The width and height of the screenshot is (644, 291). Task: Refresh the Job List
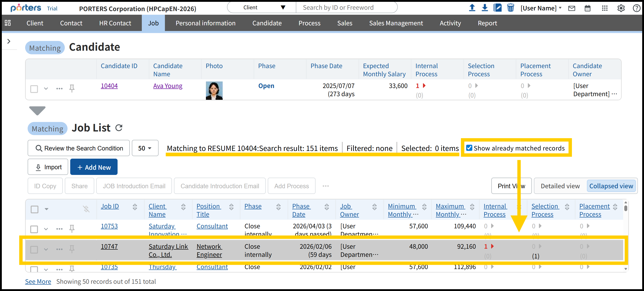(x=119, y=128)
